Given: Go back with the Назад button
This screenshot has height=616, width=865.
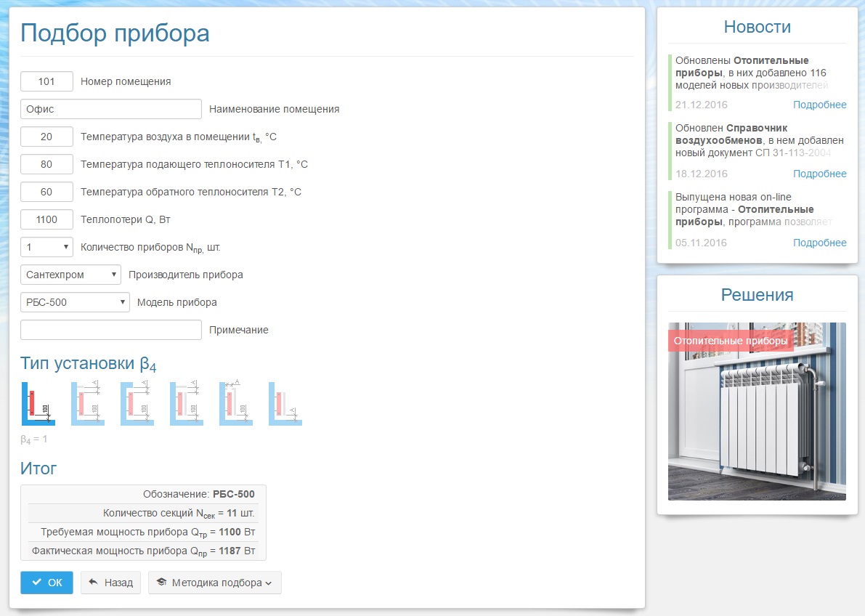Looking at the screenshot, I should point(110,583).
